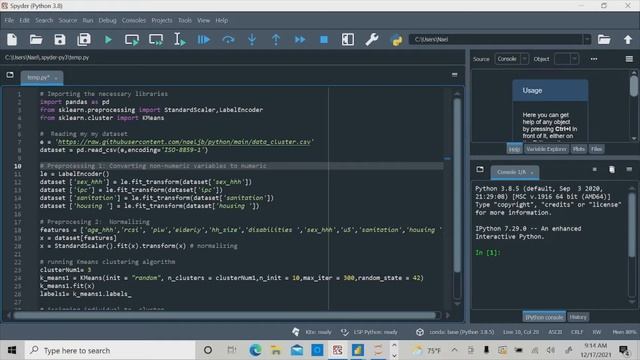Switch to the History tab
Image resolution: width=640 pixels, height=360 pixels.
coord(578,317)
